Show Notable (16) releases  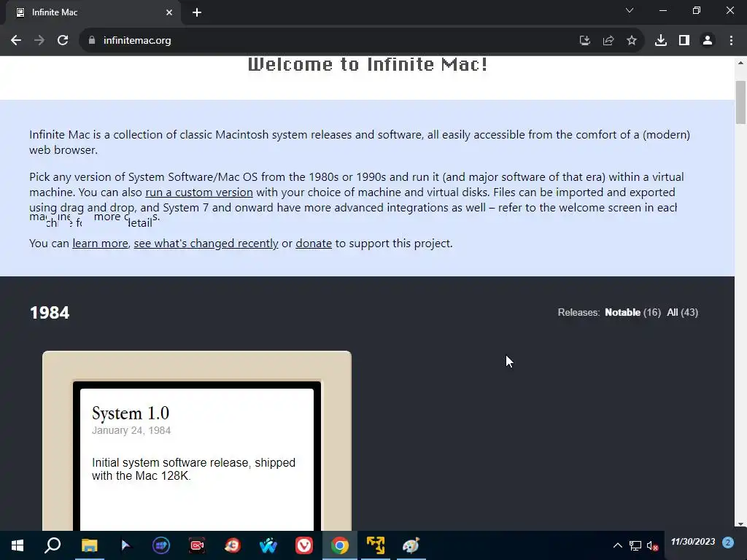click(x=632, y=312)
